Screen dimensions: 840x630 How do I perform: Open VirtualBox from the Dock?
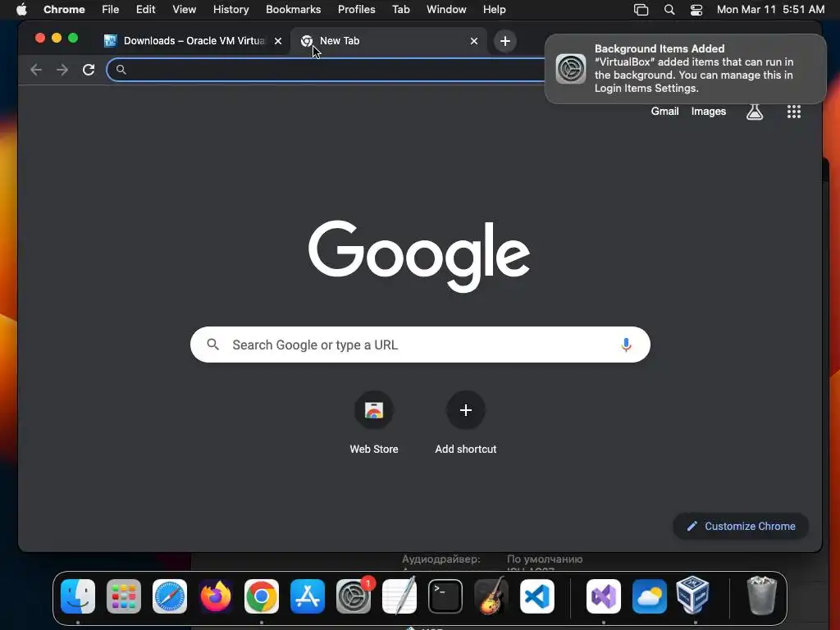pyautogui.click(x=692, y=596)
